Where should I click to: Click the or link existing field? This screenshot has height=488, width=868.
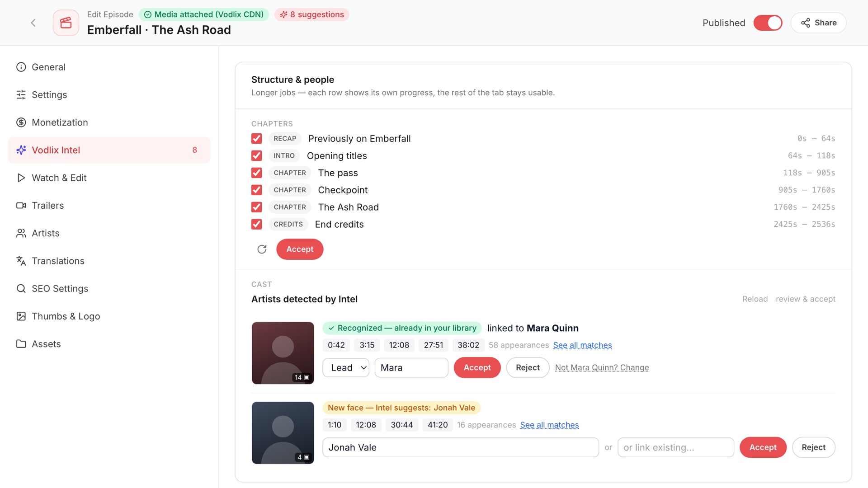675,447
